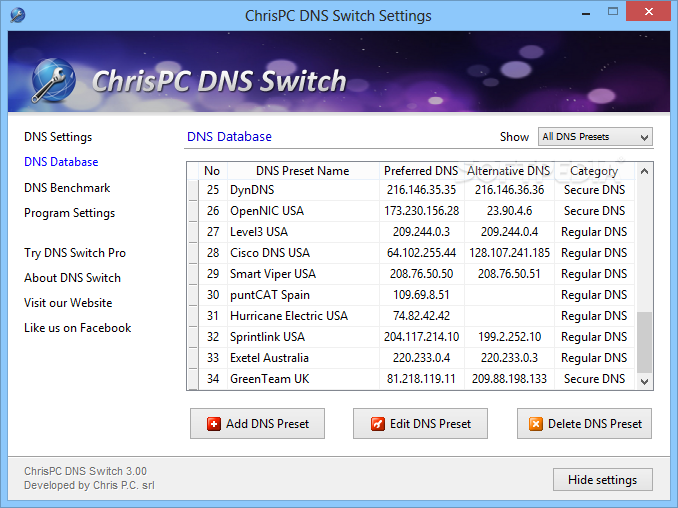Close the ChrisPC DNS Switch Settings window
678x508 pixels.
pos(649,12)
